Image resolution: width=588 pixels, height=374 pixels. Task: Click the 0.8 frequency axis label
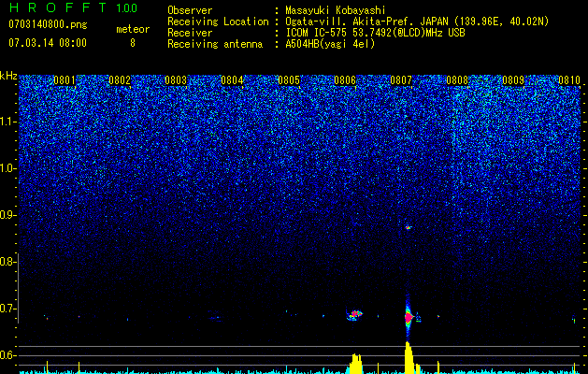click(x=7, y=262)
